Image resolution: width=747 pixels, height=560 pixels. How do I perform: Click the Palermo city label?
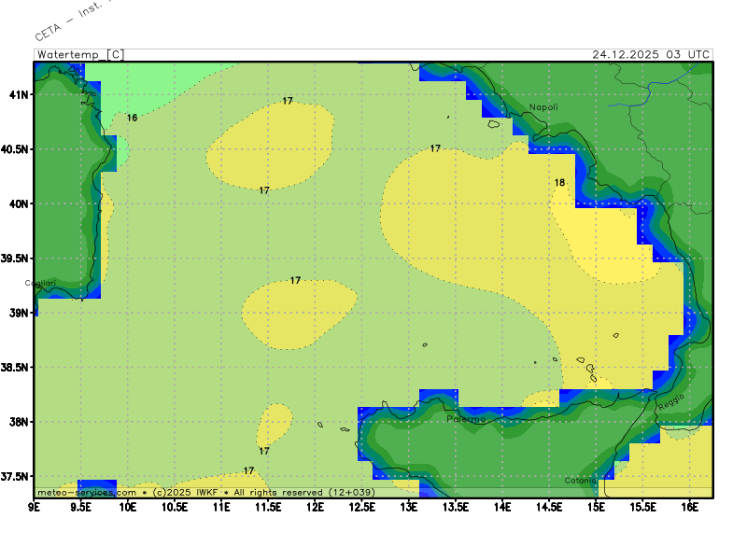pos(466,419)
